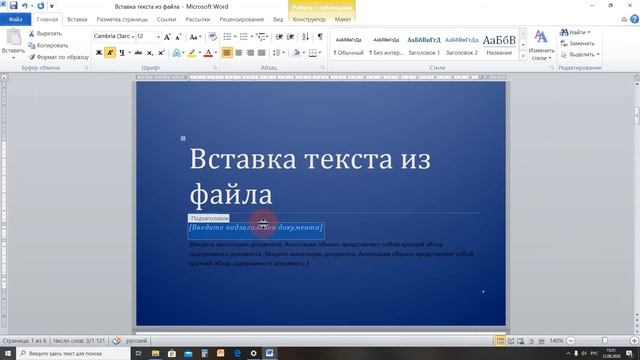Image resolution: width=640 pixels, height=360 pixels.
Task: Open the Select (Выделить) dropdown
Action: pos(580,54)
